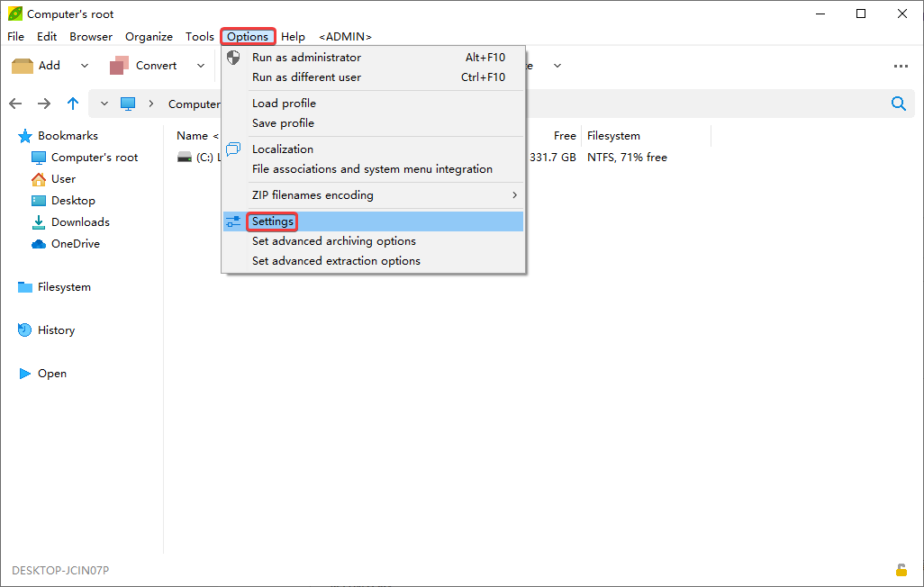
Task: Select Localization from the Options menu
Action: coord(283,149)
